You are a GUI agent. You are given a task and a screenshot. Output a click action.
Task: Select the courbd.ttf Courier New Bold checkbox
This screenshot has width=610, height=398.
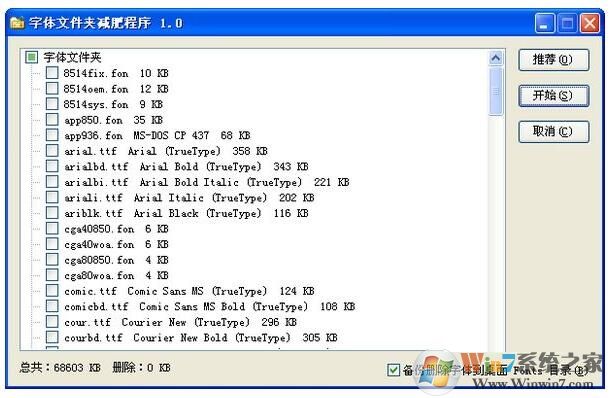click(52, 337)
